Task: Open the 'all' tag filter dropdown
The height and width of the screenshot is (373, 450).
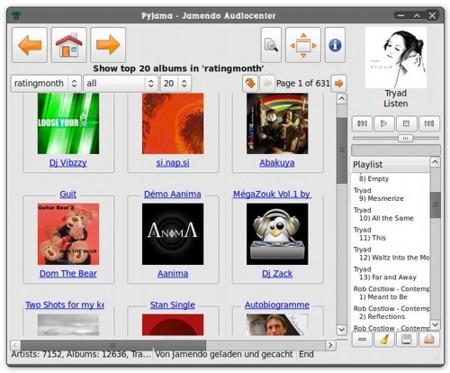Action: [x=120, y=83]
